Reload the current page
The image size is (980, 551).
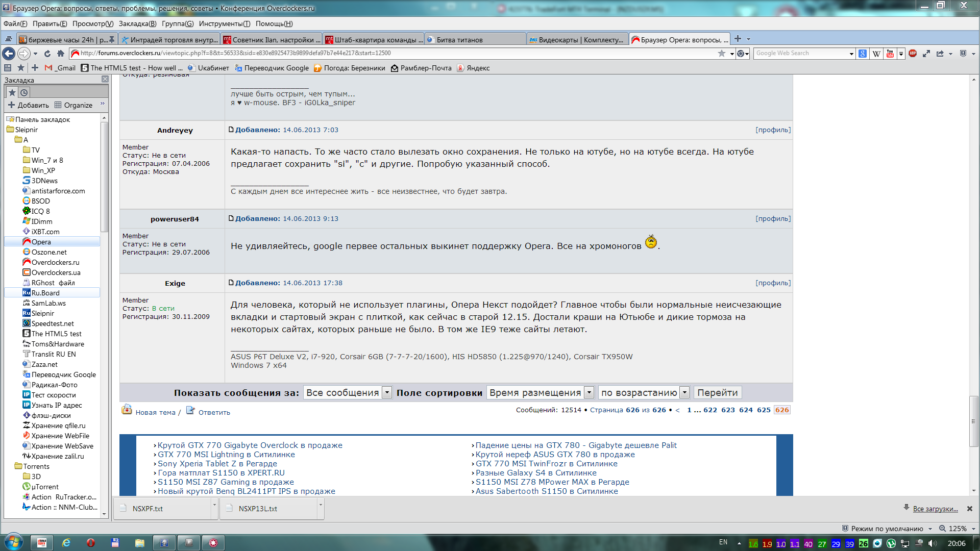pos(47,53)
